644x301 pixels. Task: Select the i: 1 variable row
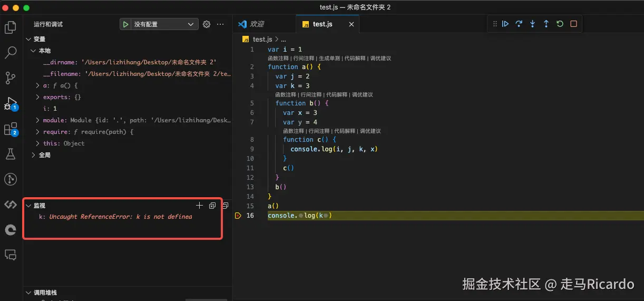(x=128, y=109)
